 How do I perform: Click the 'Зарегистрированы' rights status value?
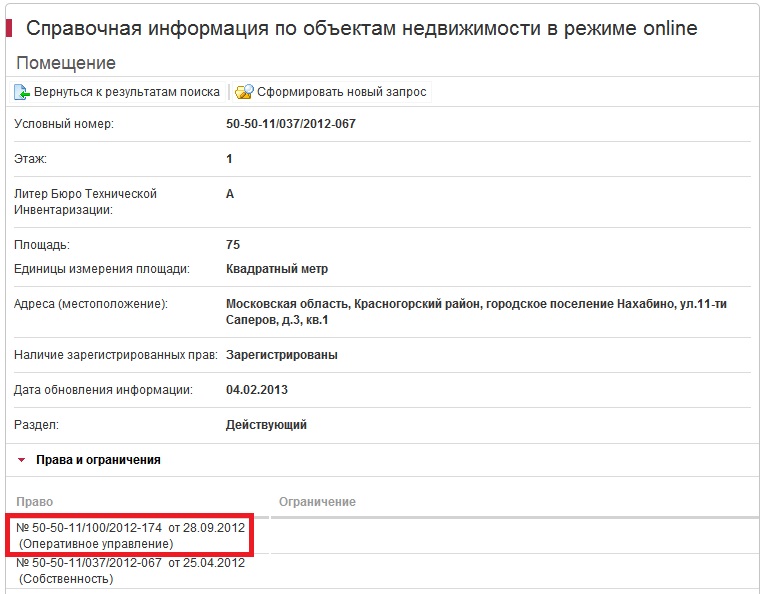(x=282, y=355)
